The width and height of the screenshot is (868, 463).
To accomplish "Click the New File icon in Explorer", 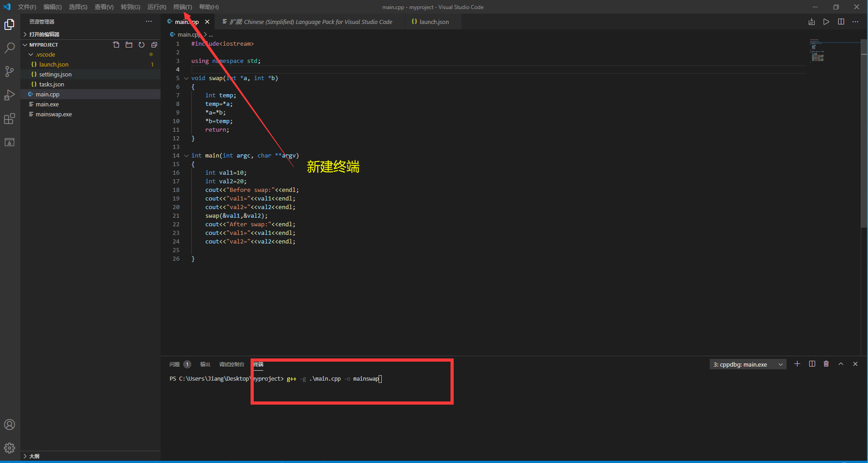I will (x=116, y=44).
